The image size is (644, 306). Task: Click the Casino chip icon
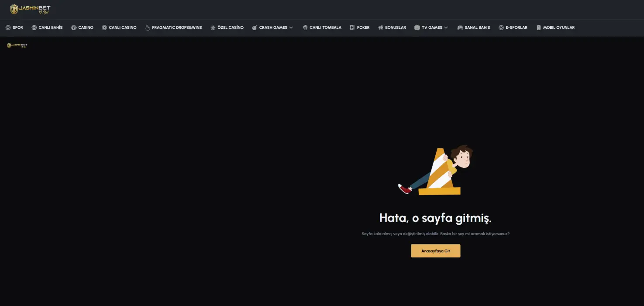(x=74, y=28)
